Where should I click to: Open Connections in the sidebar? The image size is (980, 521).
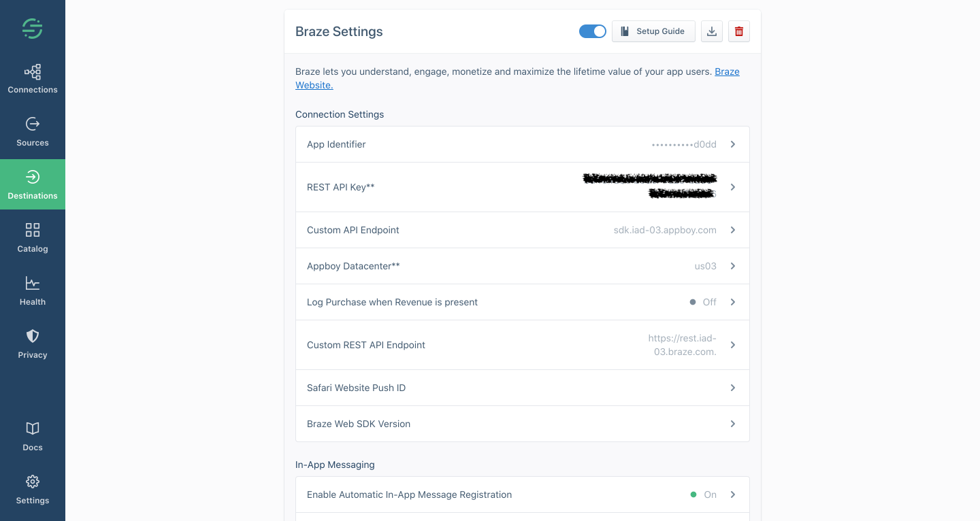coord(33,78)
